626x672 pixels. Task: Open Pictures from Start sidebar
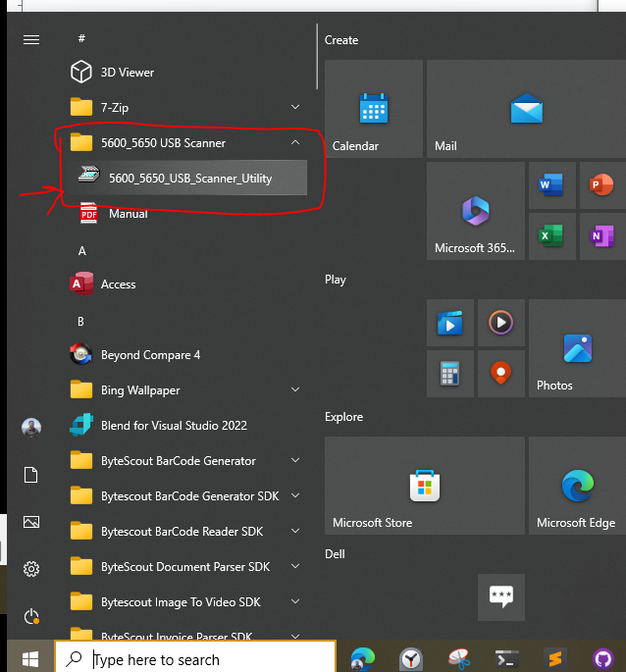[x=31, y=522]
